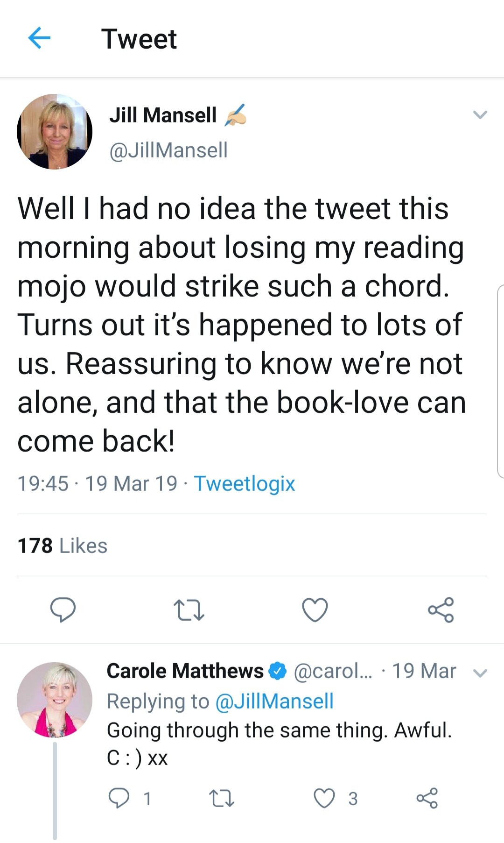Tap the @JillMansell handle under name
Screen dimensions: 504x843
[x=168, y=150]
